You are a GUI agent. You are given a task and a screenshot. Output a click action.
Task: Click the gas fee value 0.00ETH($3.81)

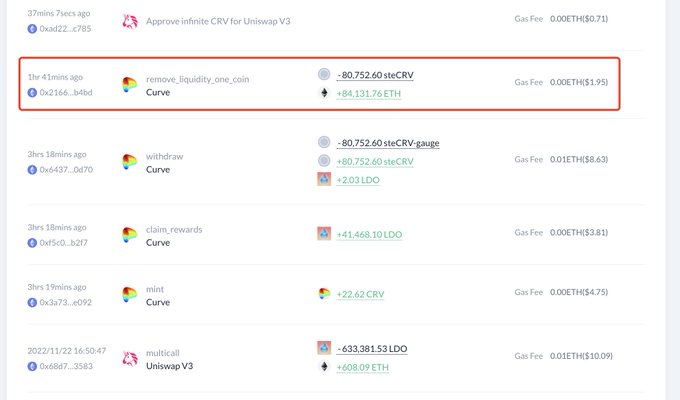pyautogui.click(x=579, y=232)
